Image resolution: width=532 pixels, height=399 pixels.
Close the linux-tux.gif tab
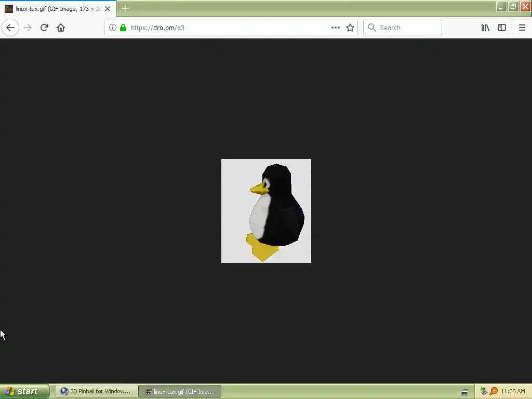pyautogui.click(x=108, y=9)
